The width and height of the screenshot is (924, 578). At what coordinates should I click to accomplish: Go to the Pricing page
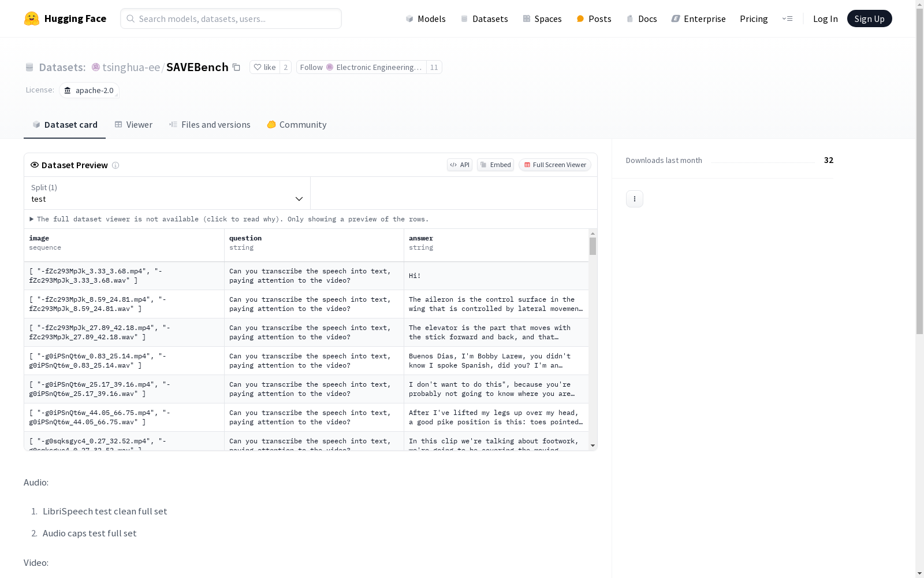[x=754, y=18]
